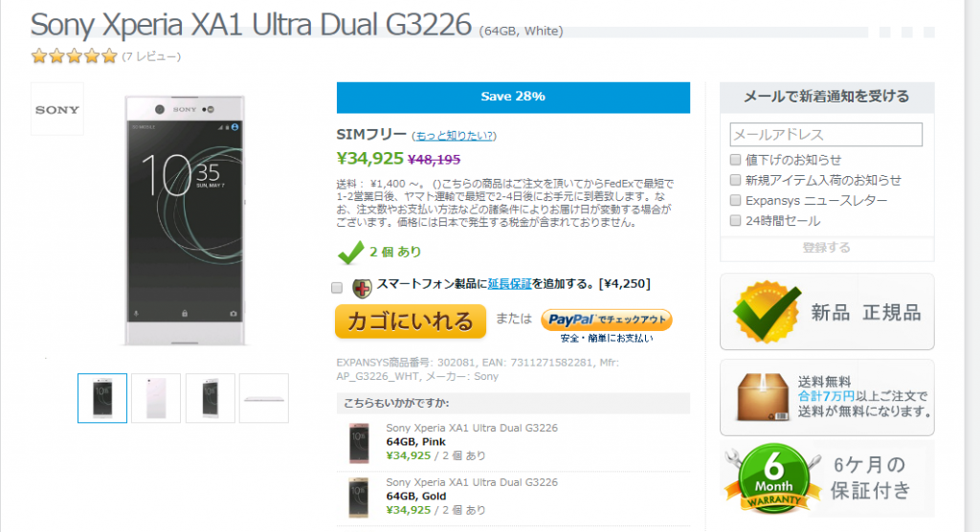
Task: Click the email address input field
Action: (x=826, y=134)
